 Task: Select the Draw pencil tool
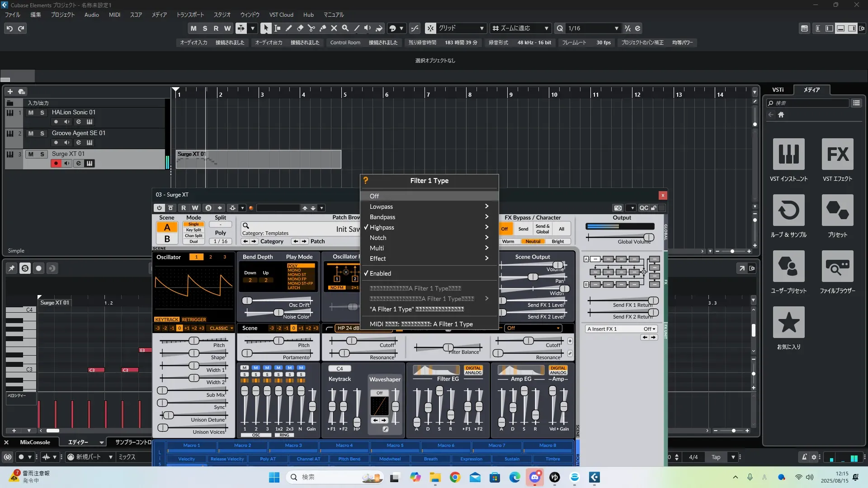pos(289,28)
